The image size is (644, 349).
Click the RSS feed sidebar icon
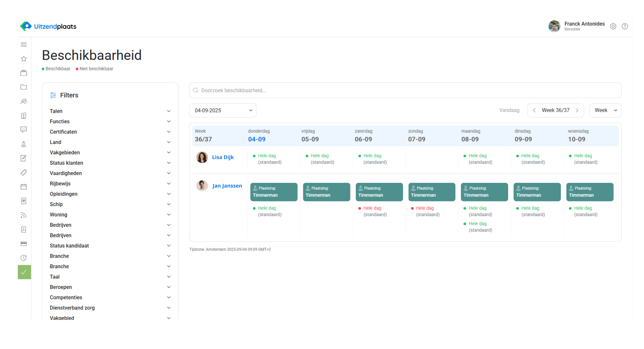tap(23, 215)
